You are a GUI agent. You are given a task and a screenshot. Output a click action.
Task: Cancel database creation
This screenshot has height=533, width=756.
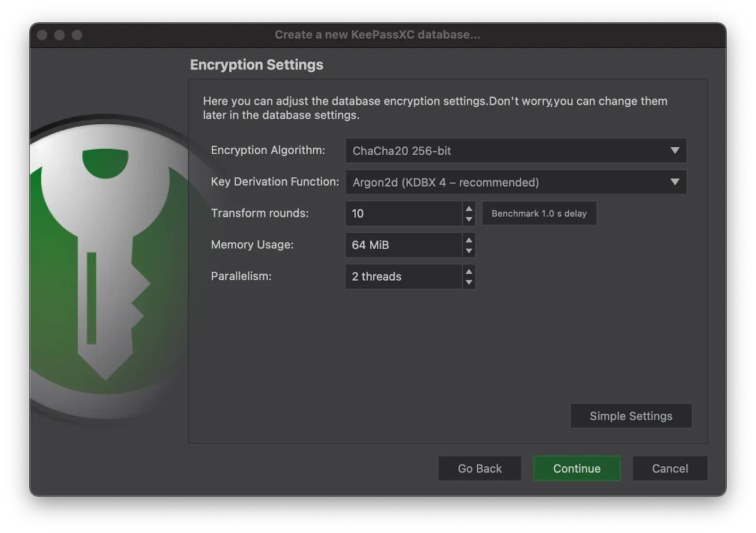pyautogui.click(x=670, y=468)
